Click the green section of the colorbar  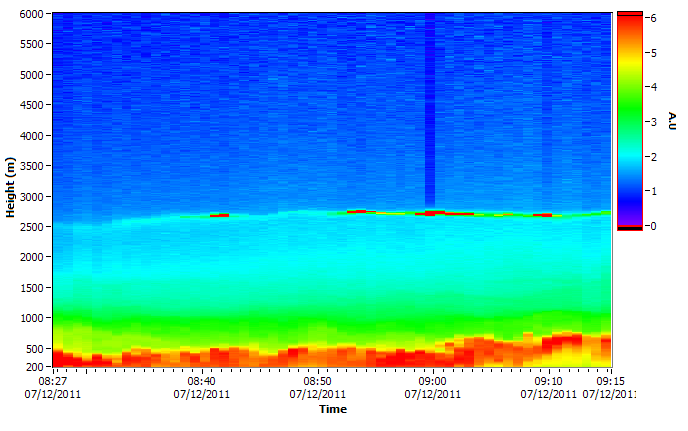click(628, 120)
